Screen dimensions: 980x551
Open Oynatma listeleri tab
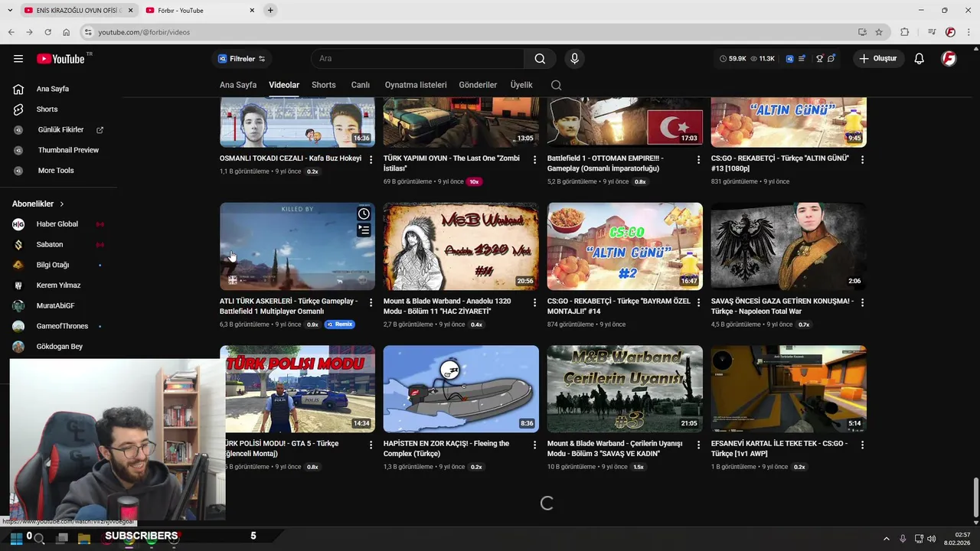(x=416, y=85)
